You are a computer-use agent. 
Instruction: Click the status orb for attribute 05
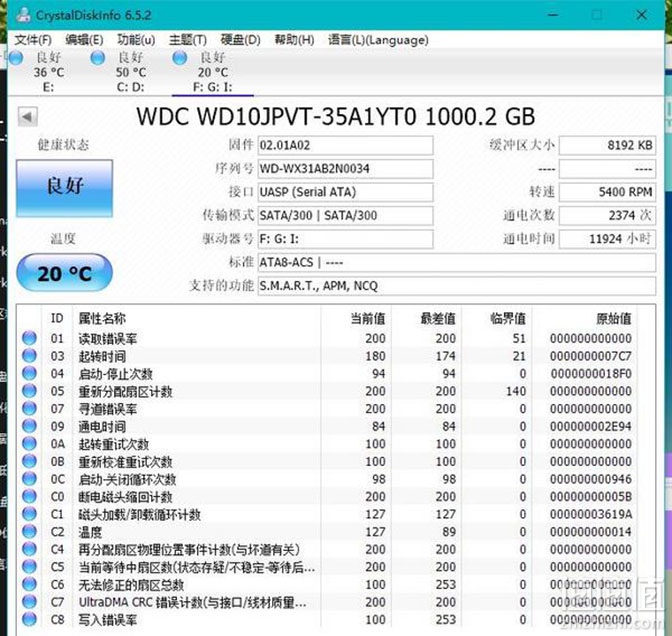pos(29,391)
